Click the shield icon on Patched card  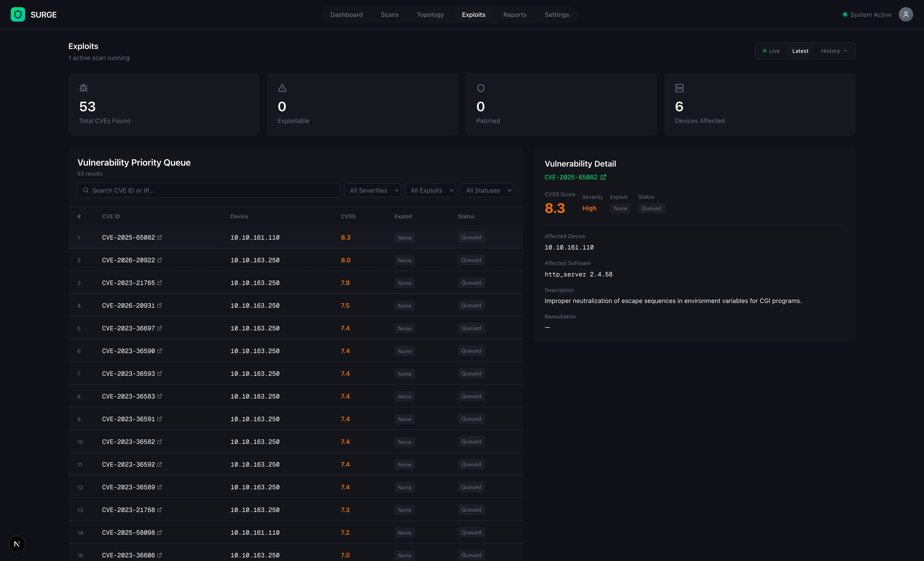[x=481, y=88]
